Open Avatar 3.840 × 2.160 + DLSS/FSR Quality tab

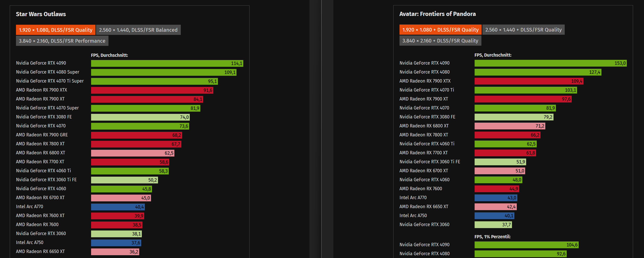point(440,41)
